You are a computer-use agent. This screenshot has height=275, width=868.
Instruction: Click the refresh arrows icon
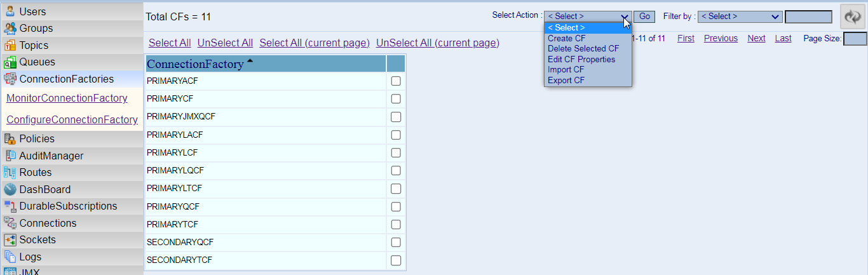(x=852, y=17)
